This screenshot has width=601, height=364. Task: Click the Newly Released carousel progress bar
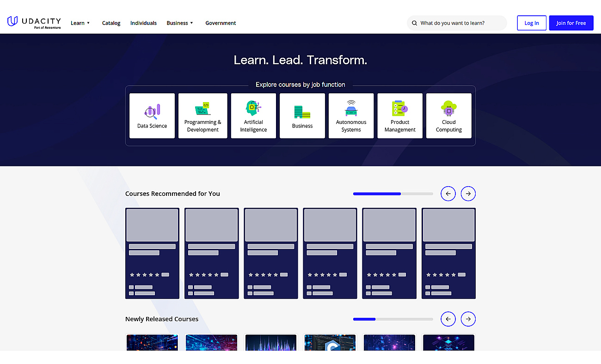393,319
